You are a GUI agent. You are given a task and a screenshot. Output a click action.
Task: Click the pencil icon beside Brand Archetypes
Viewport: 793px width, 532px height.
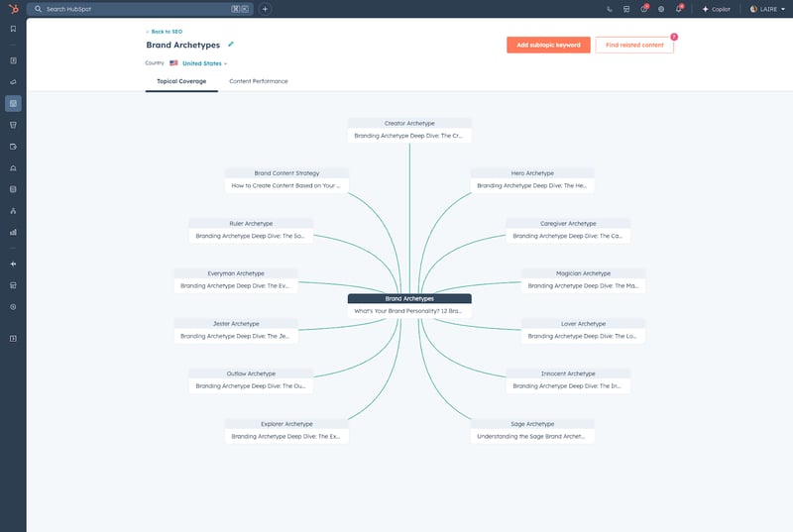click(x=231, y=45)
